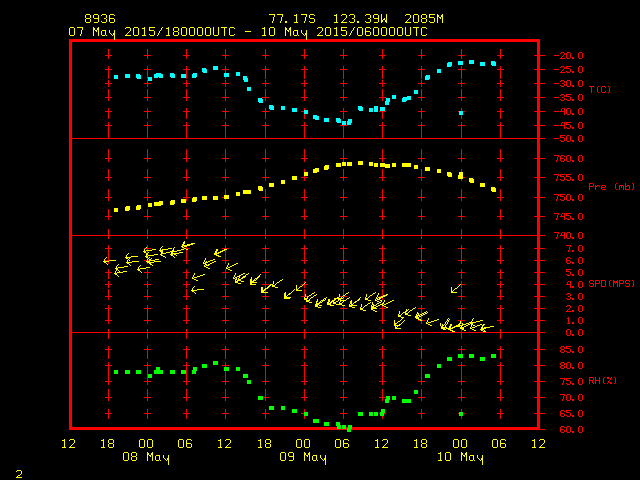Image resolution: width=640 pixels, height=480 pixels.
Task: Click the isolated green humidity point near 65
Action: click(x=461, y=414)
